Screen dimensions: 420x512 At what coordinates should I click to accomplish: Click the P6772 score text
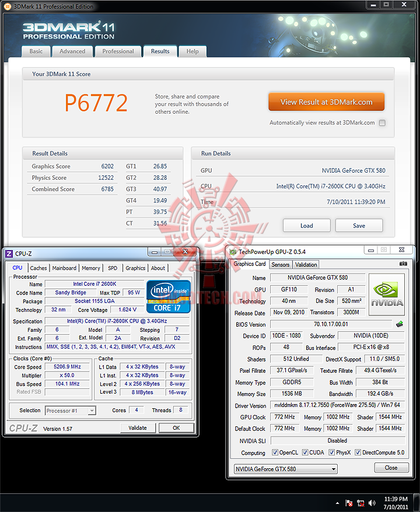pyautogui.click(x=96, y=103)
